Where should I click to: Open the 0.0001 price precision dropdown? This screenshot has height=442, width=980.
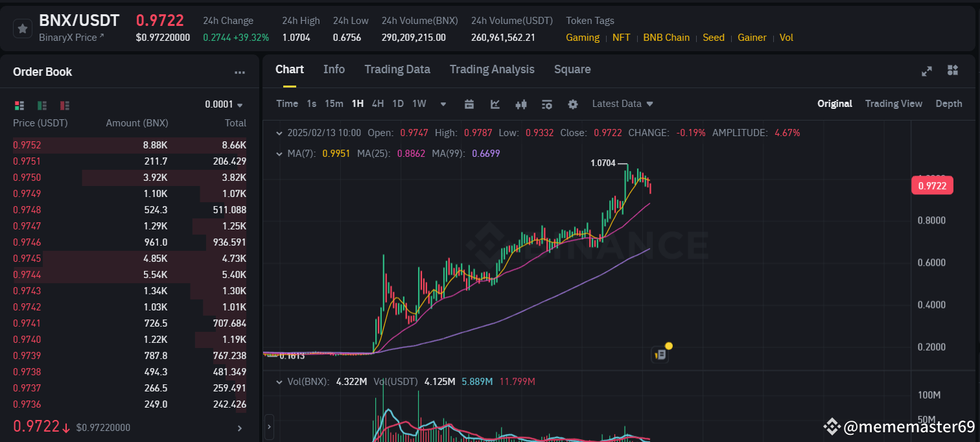224,104
